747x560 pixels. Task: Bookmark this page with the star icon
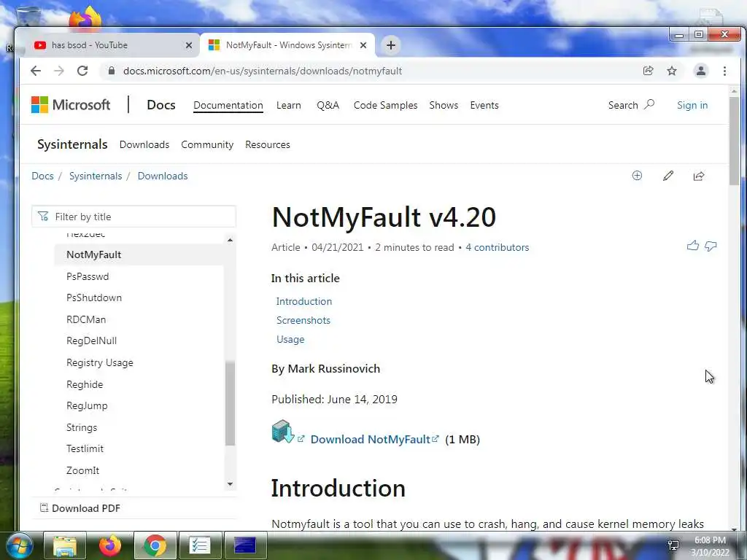tap(672, 71)
